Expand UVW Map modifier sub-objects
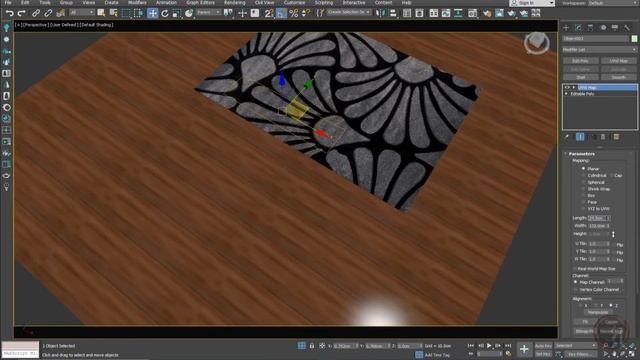 tap(574, 87)
